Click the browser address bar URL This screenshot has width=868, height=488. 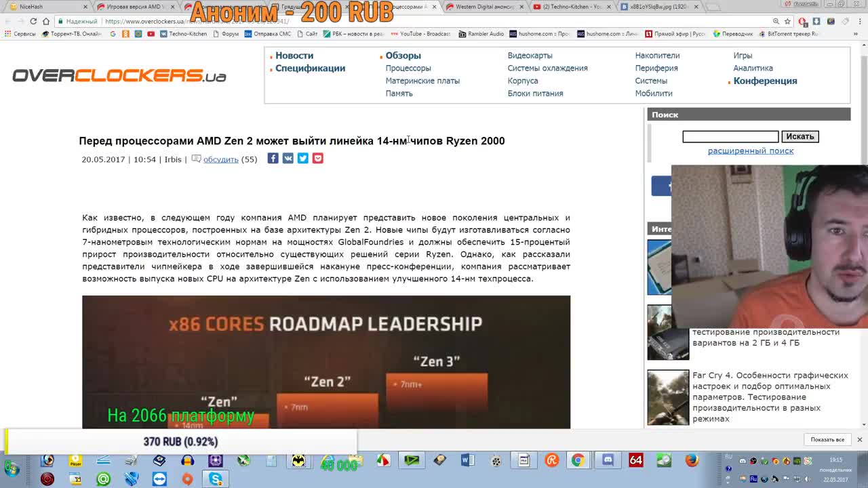(197, 22)
